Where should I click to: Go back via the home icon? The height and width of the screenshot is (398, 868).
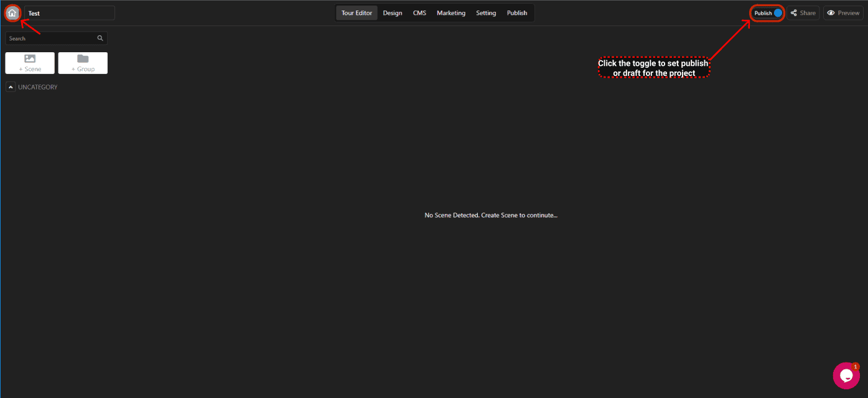pos(12,13)
